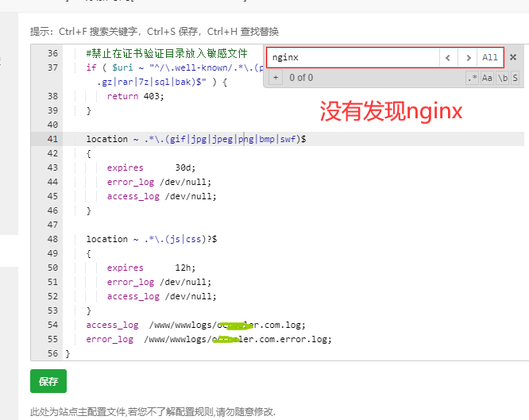
Task: Click 'error_log /dev/null;' on line 51
Action: point(159,282)
